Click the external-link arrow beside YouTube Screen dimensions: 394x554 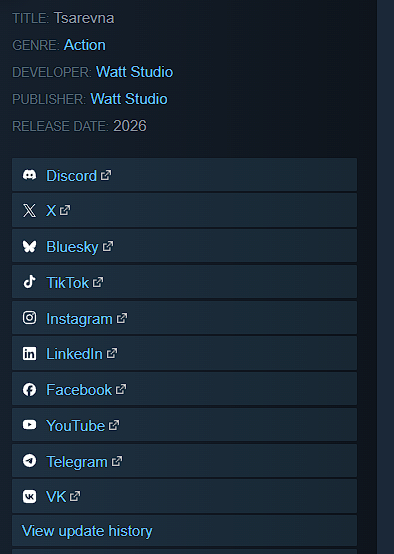(x=114, y=425)
